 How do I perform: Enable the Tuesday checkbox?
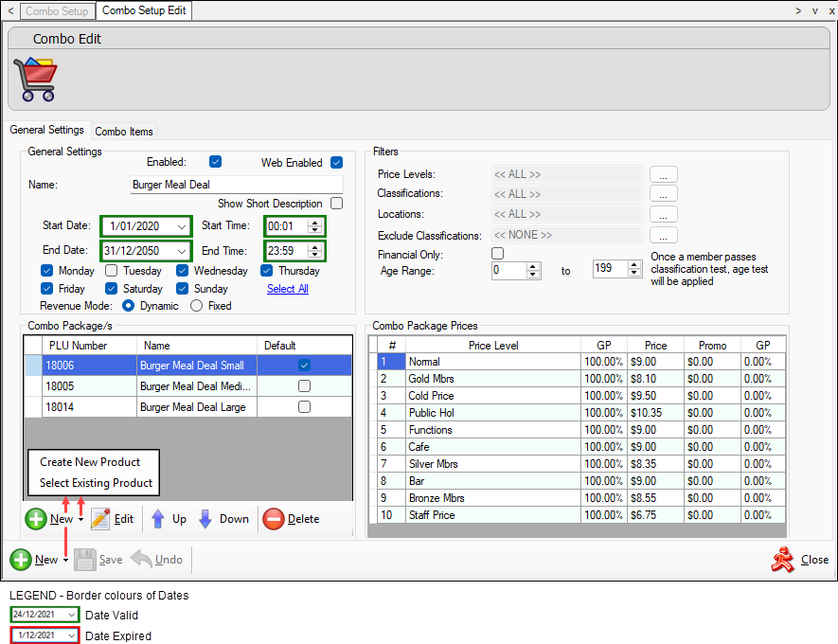(x=112, y=271)
